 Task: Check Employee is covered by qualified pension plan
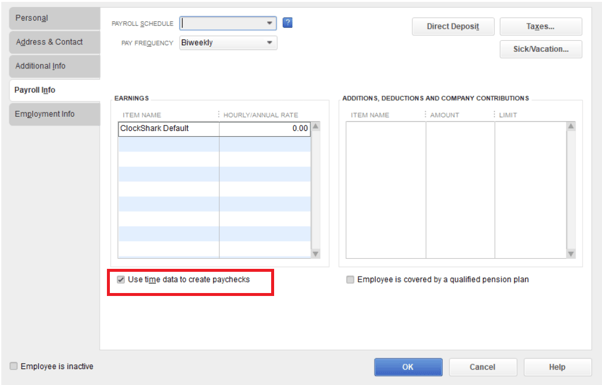point(350,279)
